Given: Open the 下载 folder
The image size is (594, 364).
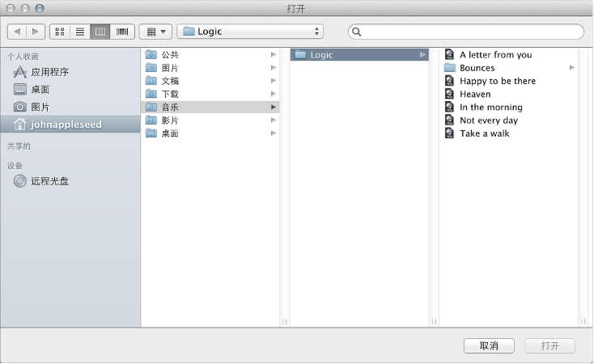Looking at the screenshot, I should (x=210, y=94).
